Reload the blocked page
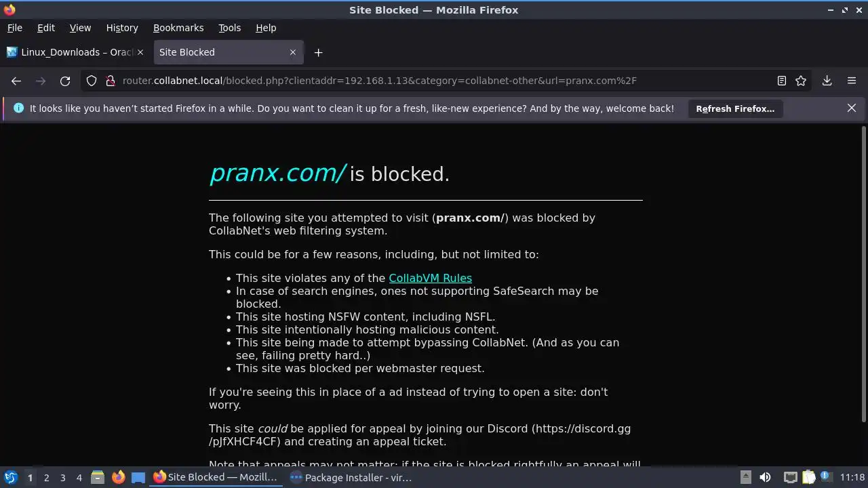Image resolution: width=868 pixels, height=488 pixels. 65,81
